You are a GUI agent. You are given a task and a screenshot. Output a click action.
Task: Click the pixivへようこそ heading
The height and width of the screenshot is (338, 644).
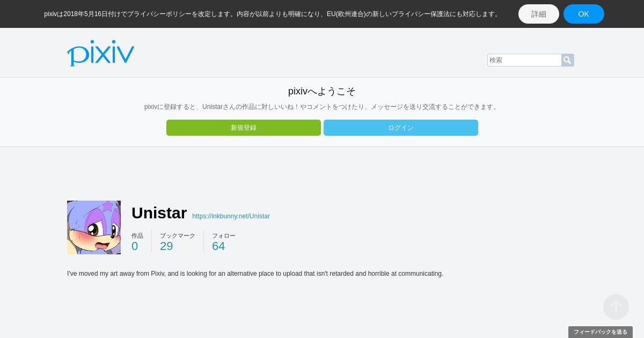[x=322, y=91]
